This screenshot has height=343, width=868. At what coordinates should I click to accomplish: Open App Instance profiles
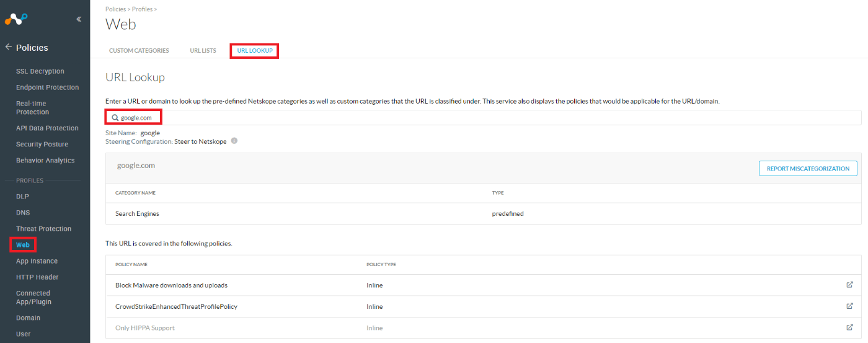tap(37, 261)
